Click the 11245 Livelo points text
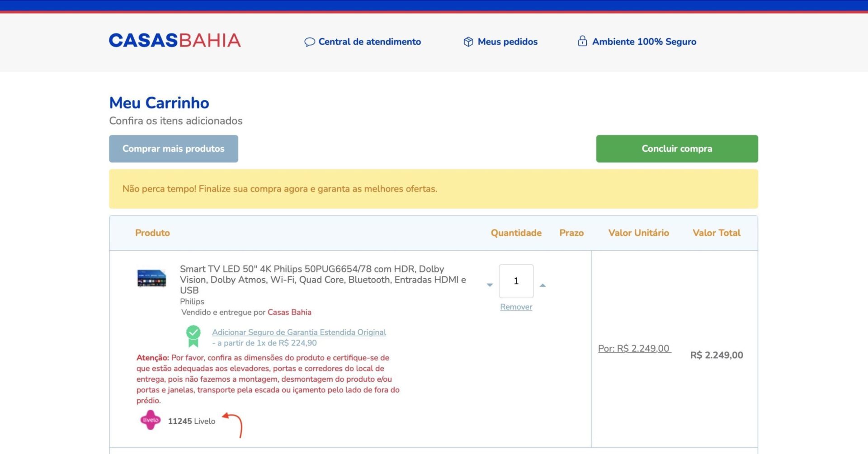 [192, 421]
